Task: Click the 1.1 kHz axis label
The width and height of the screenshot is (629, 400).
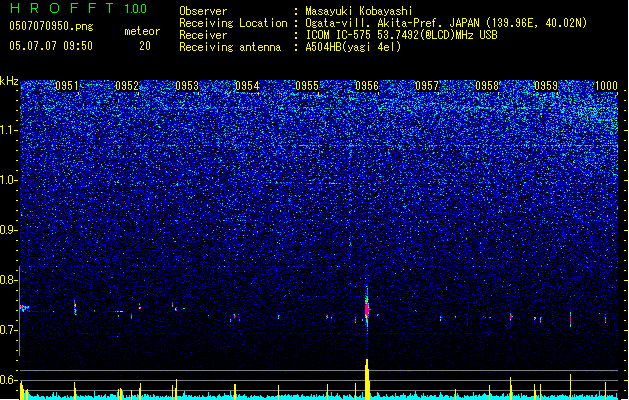Action: pos(9,130)
